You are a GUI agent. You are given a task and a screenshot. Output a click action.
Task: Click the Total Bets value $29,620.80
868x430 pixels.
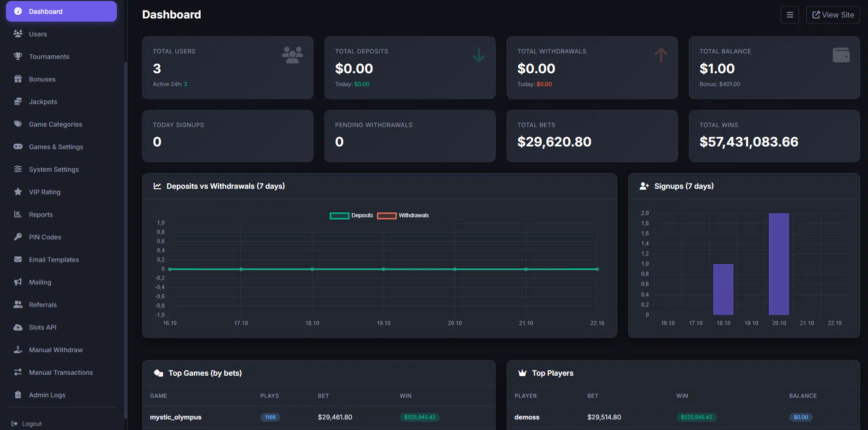pyautogui.click(x=554, y=142)
